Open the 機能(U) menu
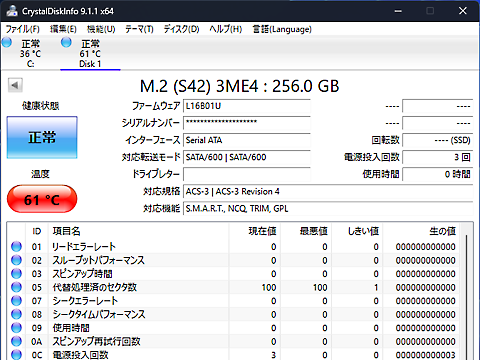Screen dimensions: 480x360 [101, 29]
